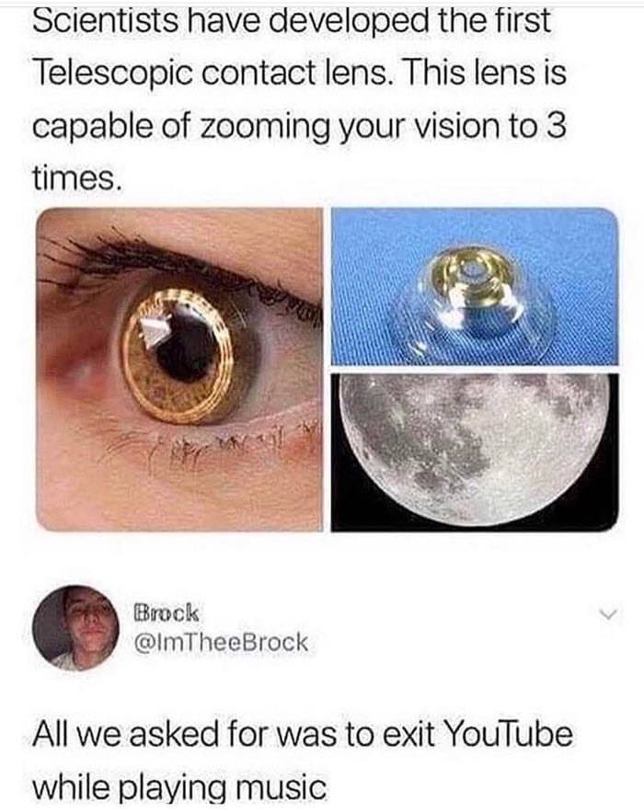Click the display name Brock
The image size is (644, 812).
pyautogui.click(x=166, y=613)
